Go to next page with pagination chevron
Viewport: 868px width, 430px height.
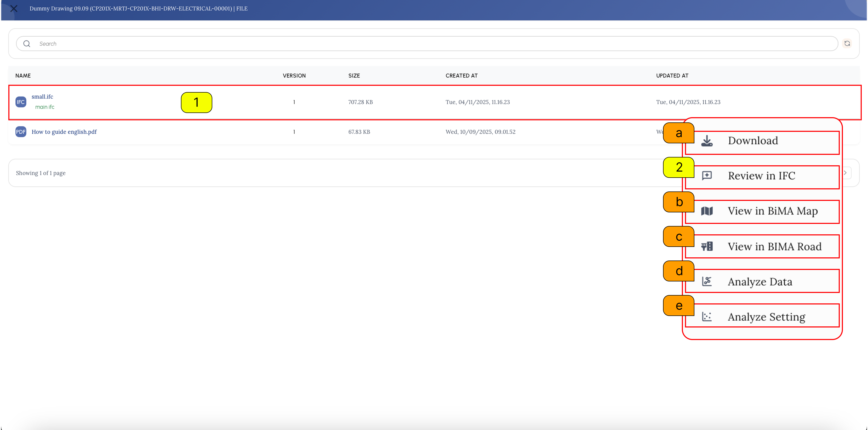coord(846,173)
